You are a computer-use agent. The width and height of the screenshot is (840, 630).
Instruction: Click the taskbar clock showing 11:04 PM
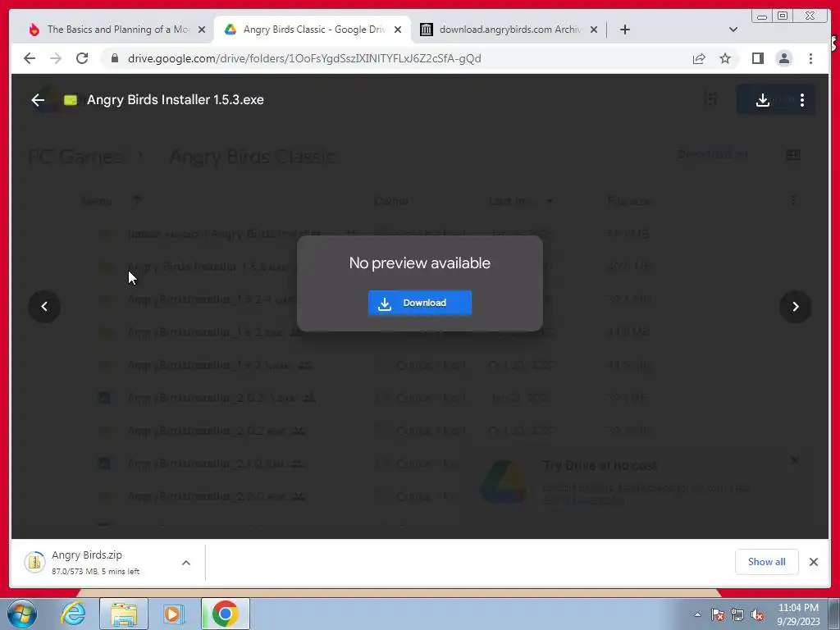[x=798, y=614]
